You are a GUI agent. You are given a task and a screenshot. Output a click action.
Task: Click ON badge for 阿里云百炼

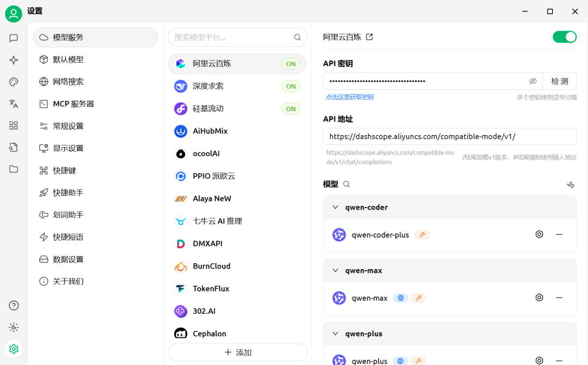click(x=291, y=64)
